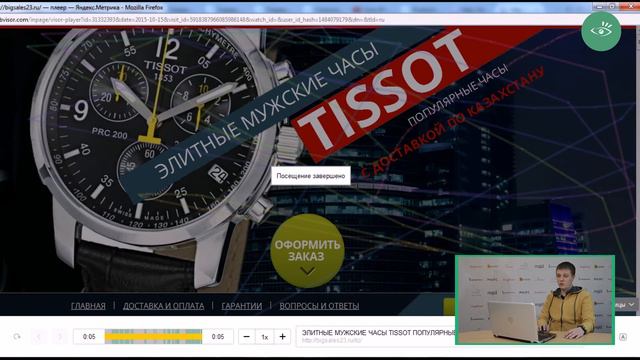The width and height of the screenshot is (640, 360).
Task: Click the green eye icon button
Action: tap(601, 31)
